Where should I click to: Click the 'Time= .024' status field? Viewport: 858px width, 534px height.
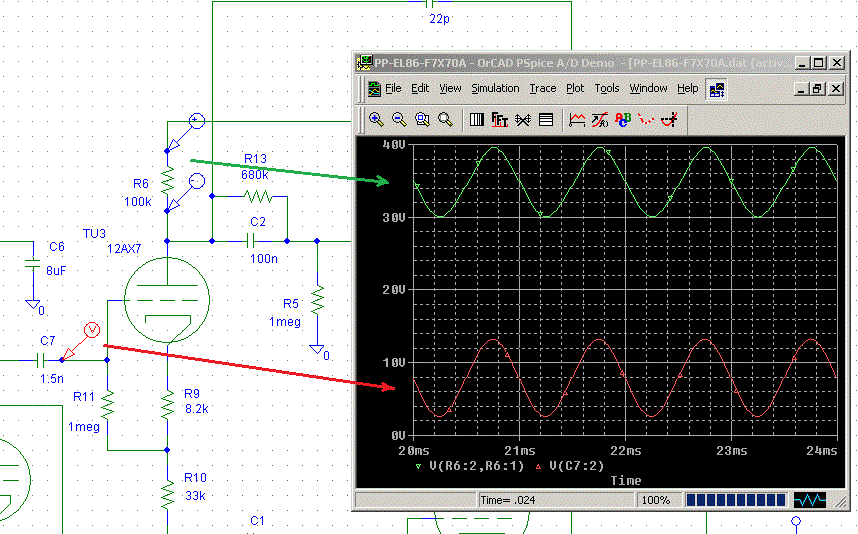(x=555, y=500)
